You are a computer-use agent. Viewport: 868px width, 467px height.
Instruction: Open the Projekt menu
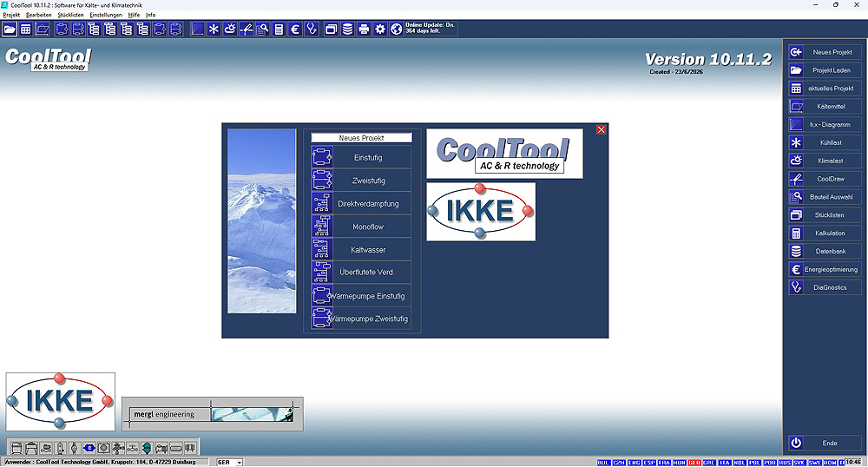tap(11, 15)
